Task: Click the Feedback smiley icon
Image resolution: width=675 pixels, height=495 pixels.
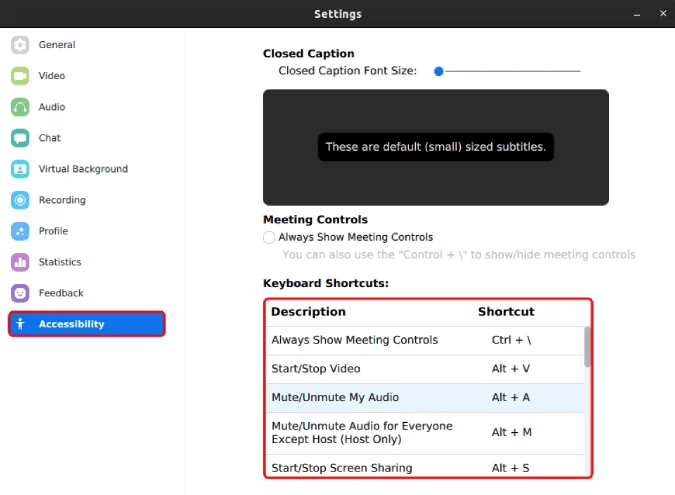Action: (20, 293)
